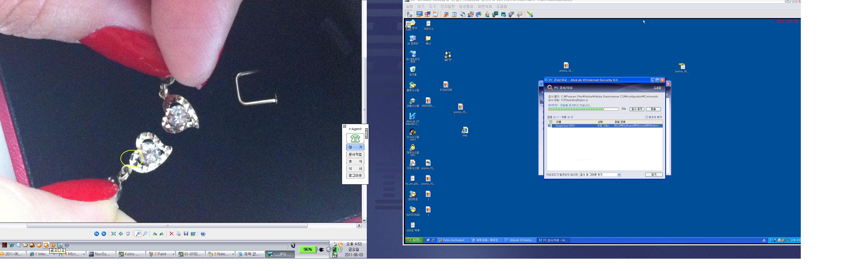868x271 pixels.
Task: Switch to NuxSy... taskbar button
Action: (x=101, y=254)
